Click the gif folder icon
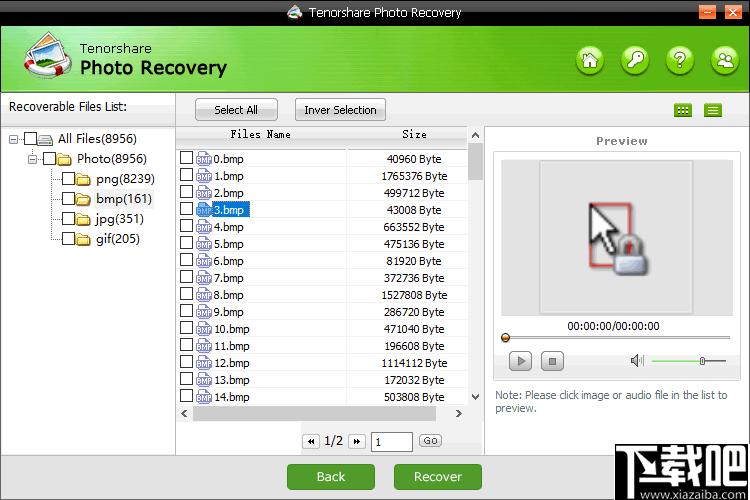Image resolution: width=750 pixels, height=500 pixels. pos(83,239)
